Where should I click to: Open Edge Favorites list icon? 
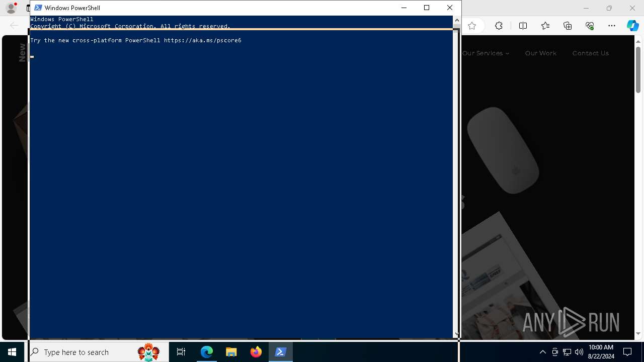[545, 26]
